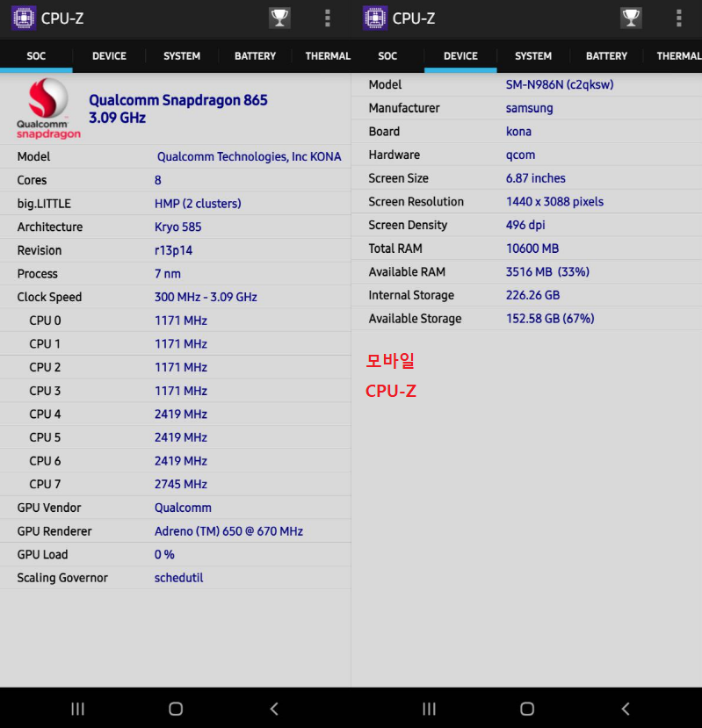Tap the Revision value r13p14
702x728 pixels.
point(173,250)
